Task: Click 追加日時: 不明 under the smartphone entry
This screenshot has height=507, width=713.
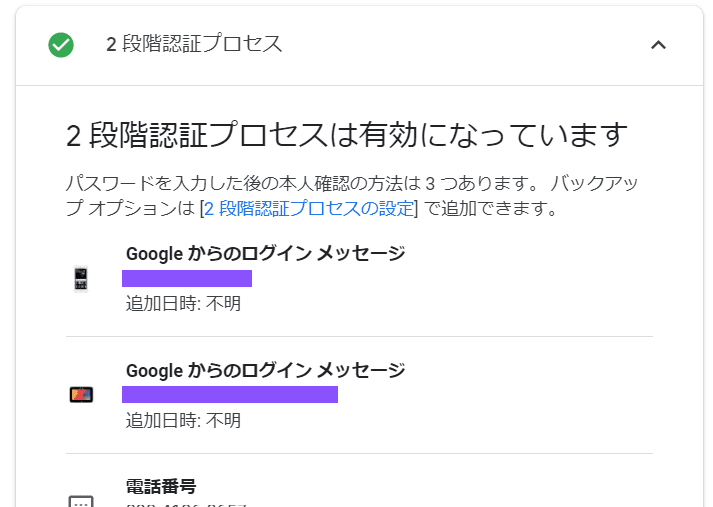Action: 183,304
